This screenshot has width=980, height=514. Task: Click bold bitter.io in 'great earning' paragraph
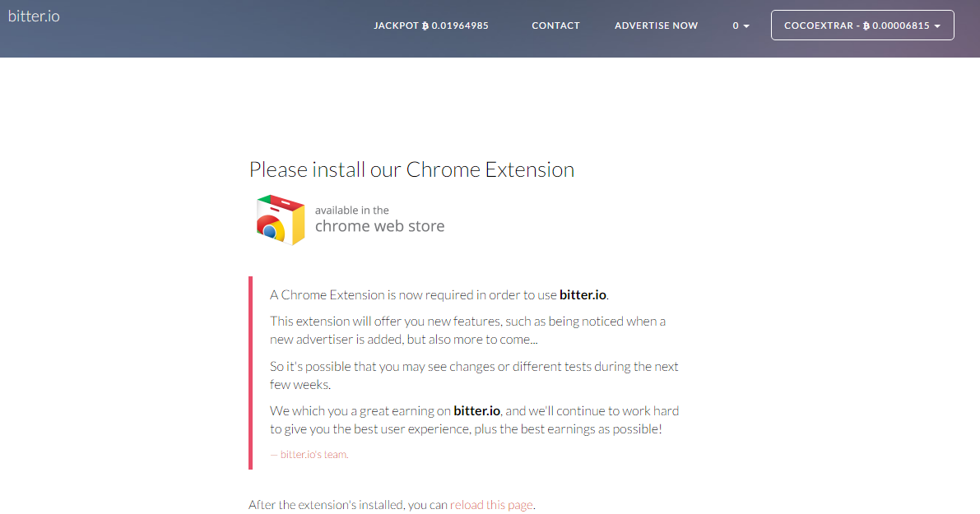pyautogui.click(x=477, y=411)
